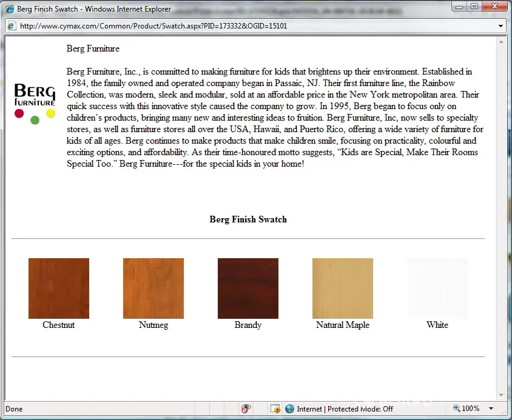Click the scrollbar up arrow
512x420 pixels.
coord(501,41)
